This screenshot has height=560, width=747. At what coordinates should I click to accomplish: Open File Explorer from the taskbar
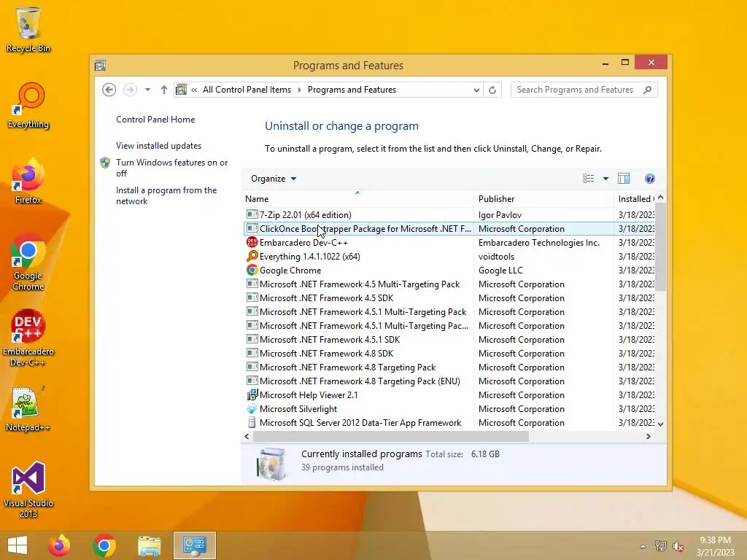click(149, 545)
